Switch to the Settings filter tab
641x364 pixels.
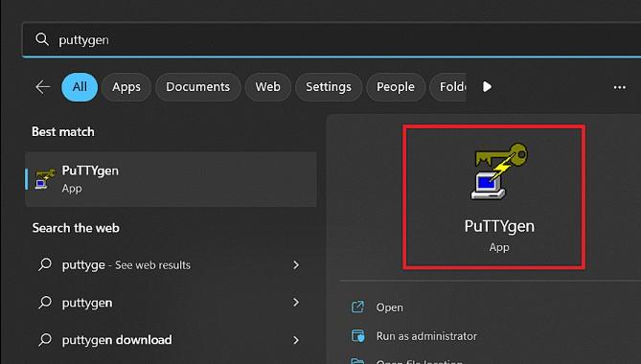(x=329, y=87)
